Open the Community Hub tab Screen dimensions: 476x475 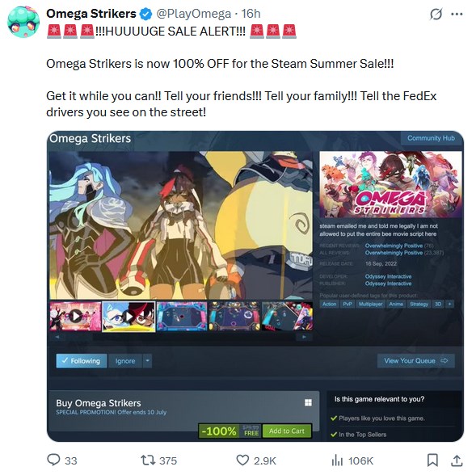[431, 138]
